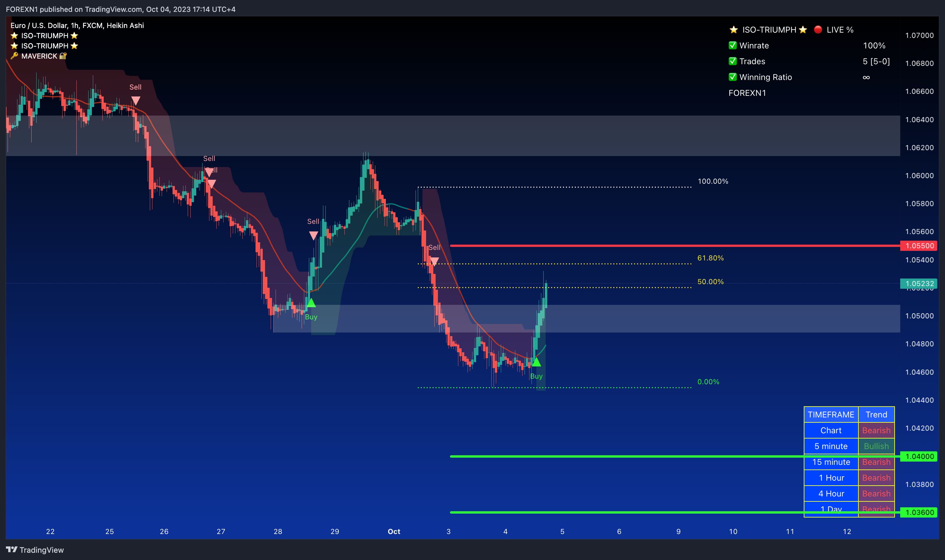
Task: Select the 0.00% Fibonacci level label
Action: click(708, 382)
